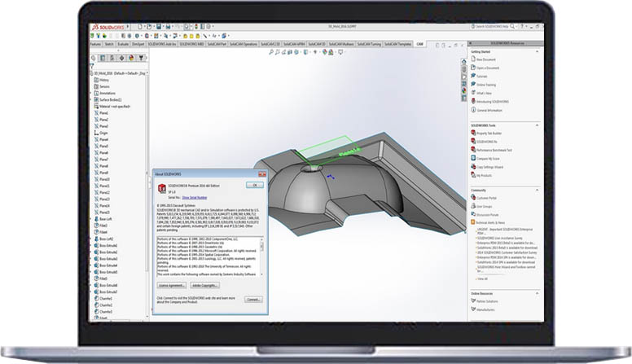This screenshot has width=632, height=364.
Task: Open the DimXpertManager crosshair tab icon
Action: coord(121,58)
